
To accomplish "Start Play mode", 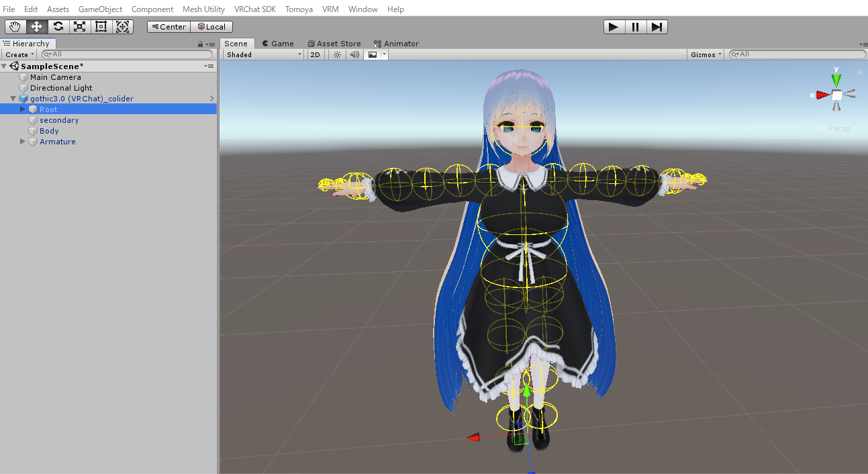I will (614, 27).
